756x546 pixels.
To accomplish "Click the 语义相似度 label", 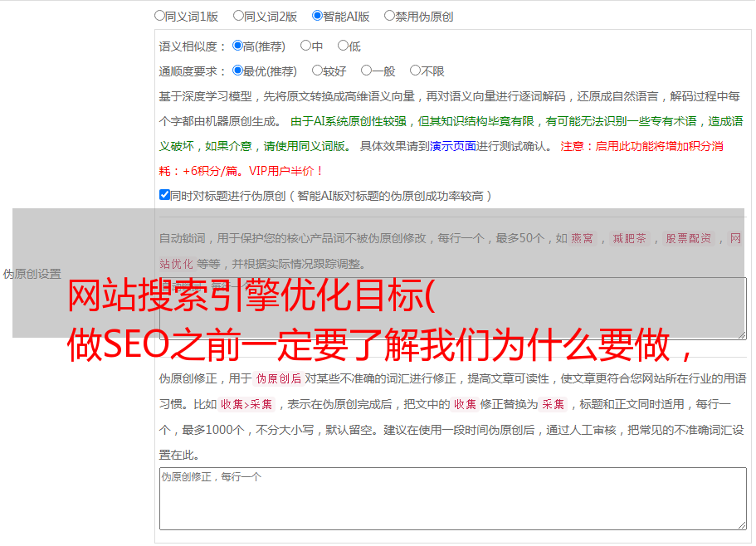I will point(192,46).
